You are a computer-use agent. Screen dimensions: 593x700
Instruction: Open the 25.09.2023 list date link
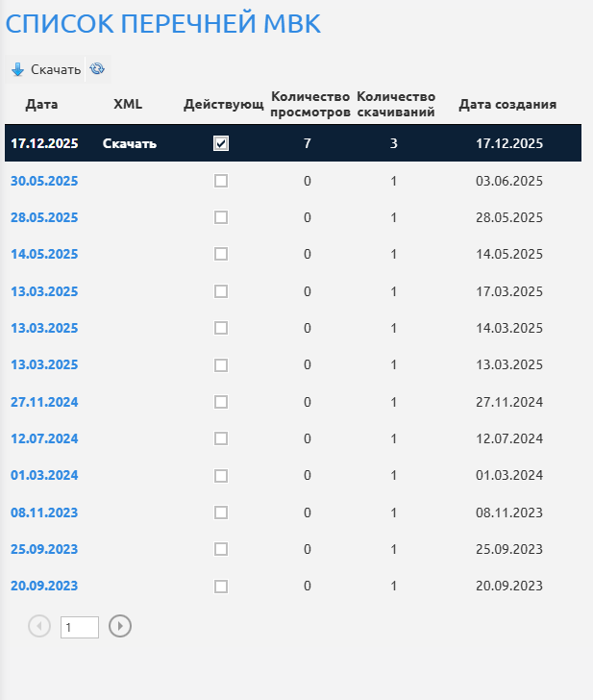tap(44, 549)
